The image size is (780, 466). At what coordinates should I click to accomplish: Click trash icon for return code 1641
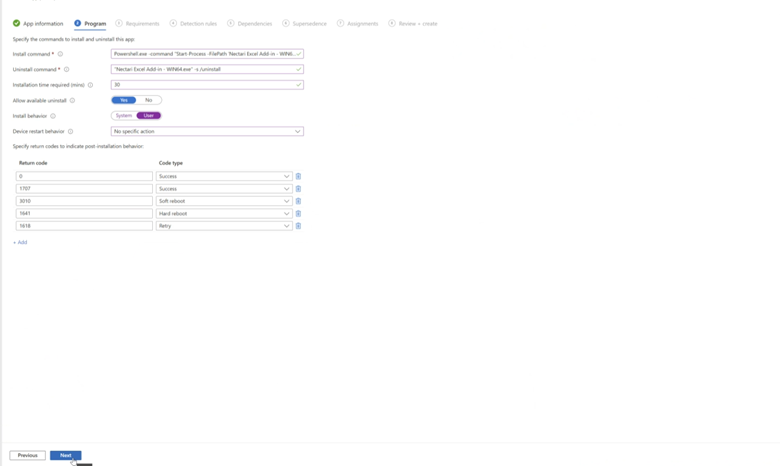point(298,213)
